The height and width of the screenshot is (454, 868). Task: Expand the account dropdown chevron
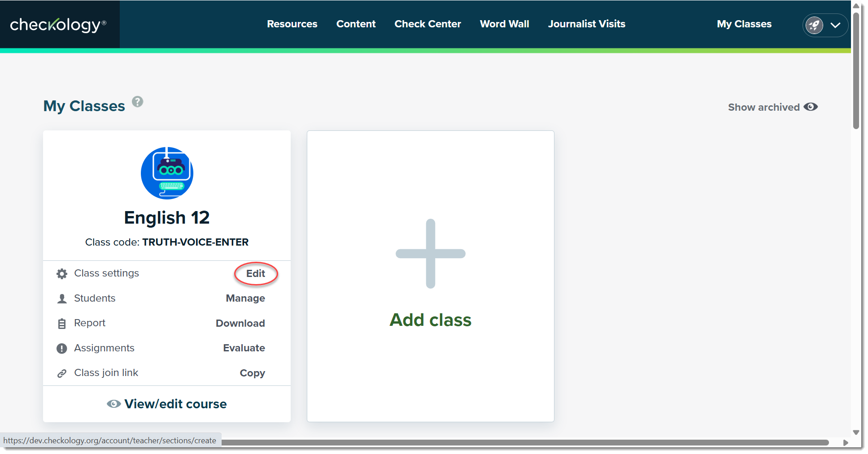(x=835, y=25)
